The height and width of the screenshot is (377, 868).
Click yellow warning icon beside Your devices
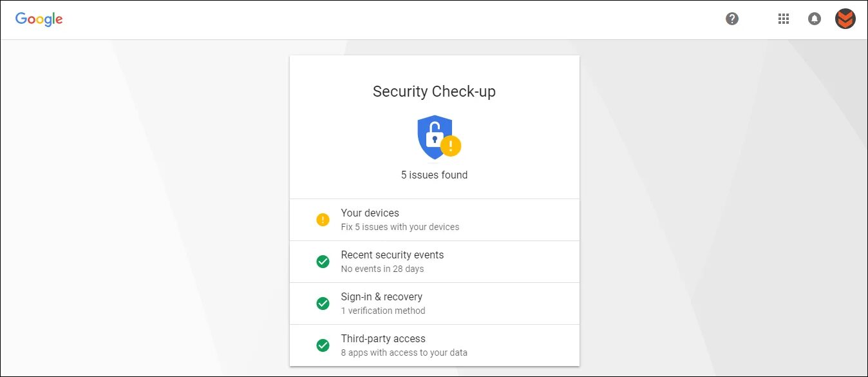pyautogui.click(x=323, y=220)
